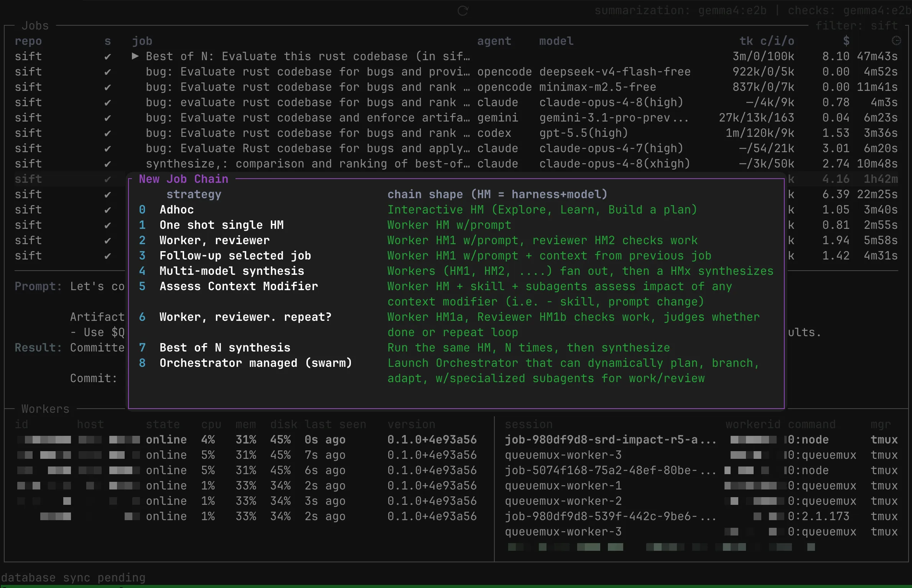Click session queuemux-worker-2

[x=563, y=501]
